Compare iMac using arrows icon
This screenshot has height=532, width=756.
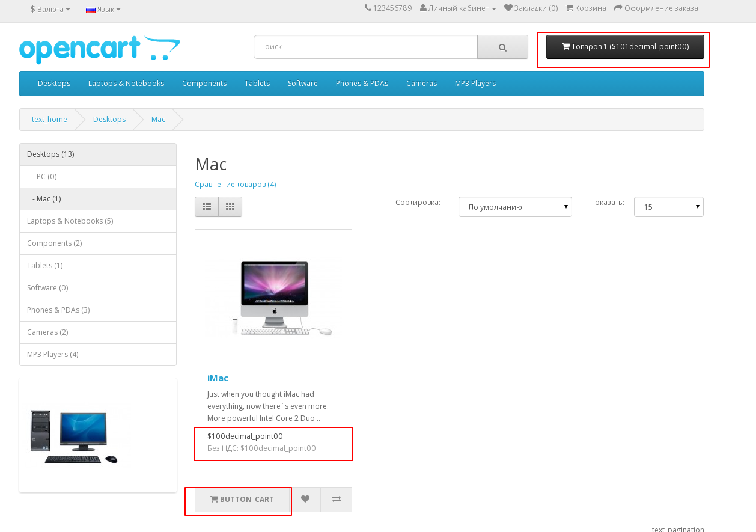(337, 499)
